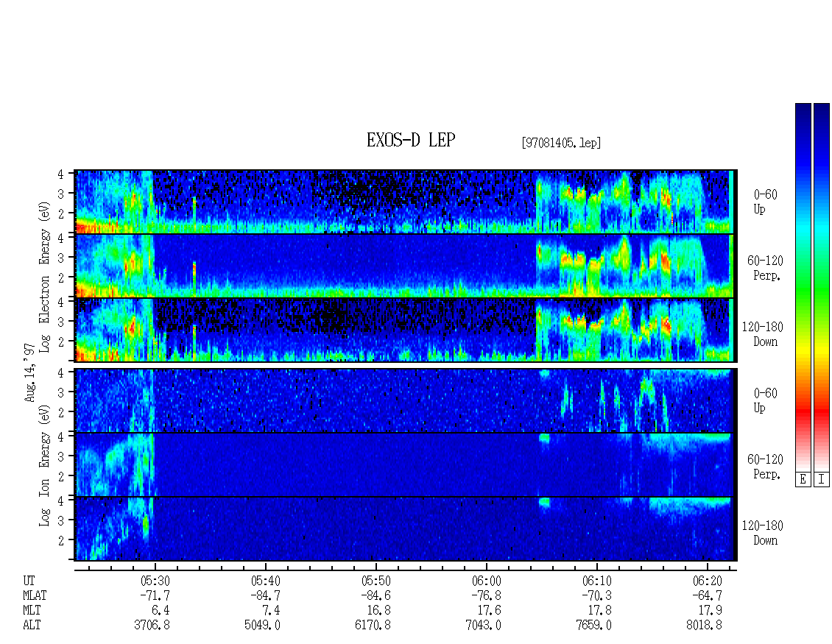The width and height of the screenshot is (832, 644).
Task: Click the electron 60-120 Perp. spectrogram panel
Action: [406, 266]
